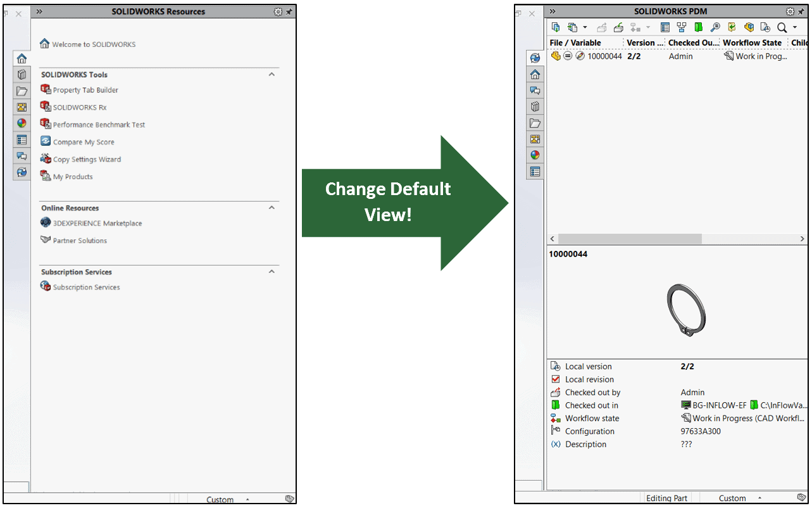The height and width of the screenshot is (508, 812).
Task: Click the PDM Search magnifier icon
Action: click(x=782, y=27)
